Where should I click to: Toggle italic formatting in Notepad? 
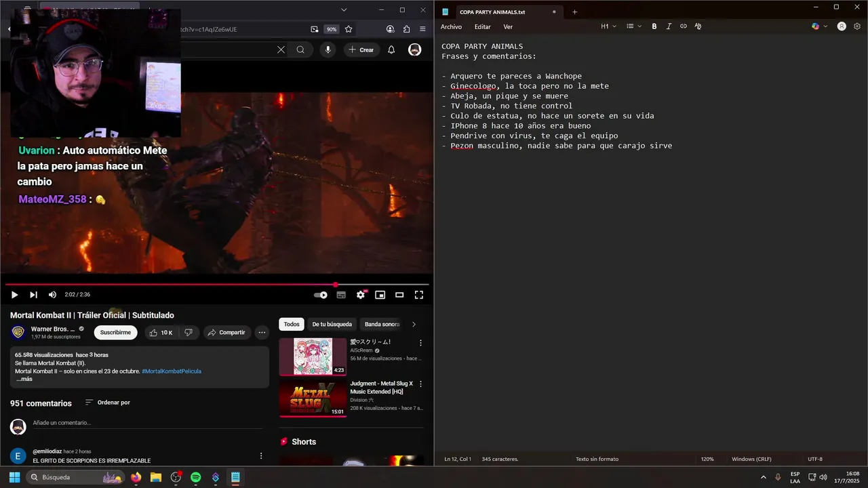click(669, 26)
